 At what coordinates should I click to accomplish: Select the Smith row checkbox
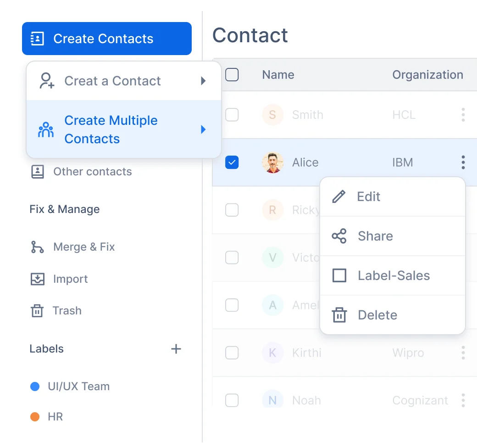point(232,115)
